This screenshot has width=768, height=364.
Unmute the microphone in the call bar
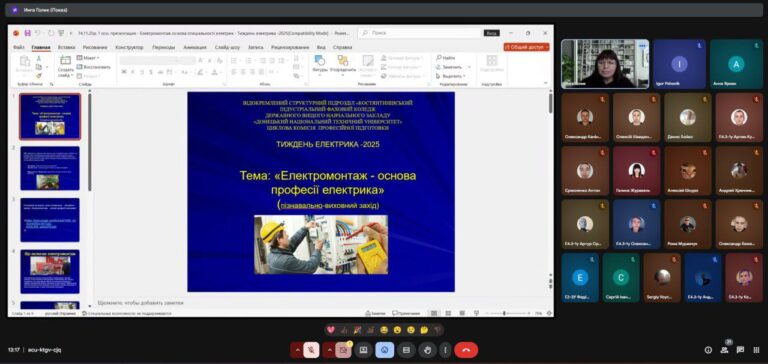(x=312, y=350)
